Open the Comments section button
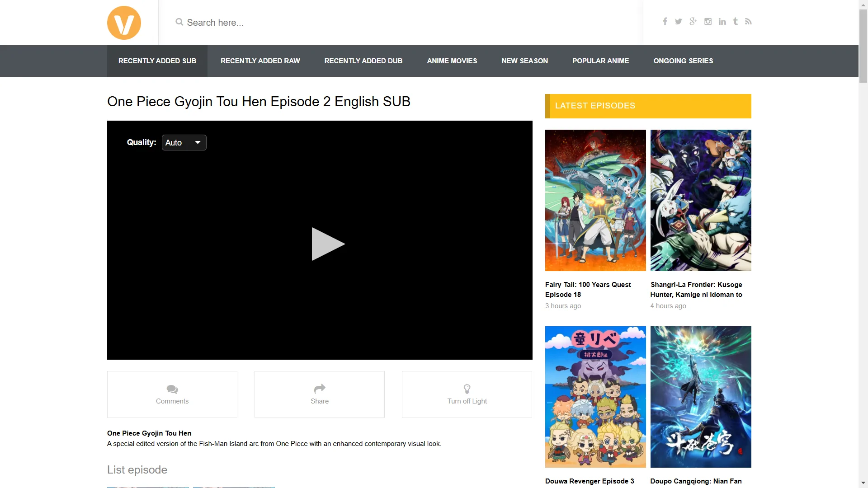Screen dimensions: 868x488 (x=172, y=394)
